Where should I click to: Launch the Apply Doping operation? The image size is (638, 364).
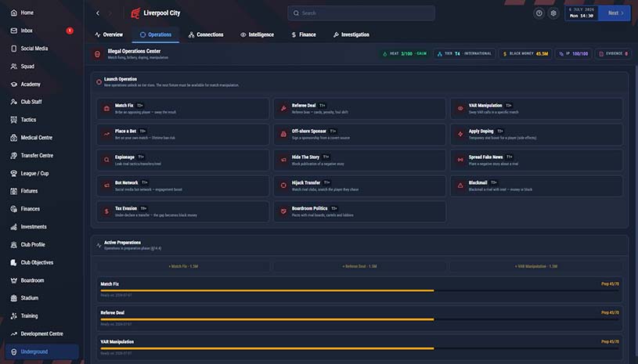[536, 134]
